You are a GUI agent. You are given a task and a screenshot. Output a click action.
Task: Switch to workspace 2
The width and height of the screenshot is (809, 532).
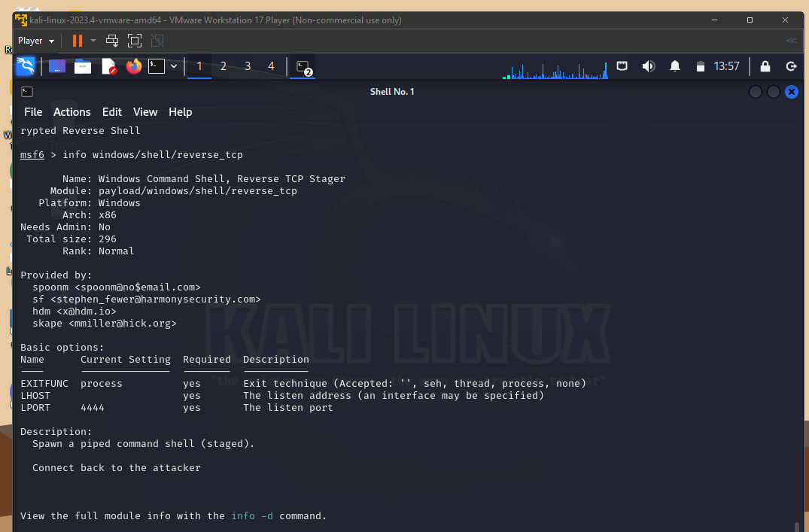223,66
